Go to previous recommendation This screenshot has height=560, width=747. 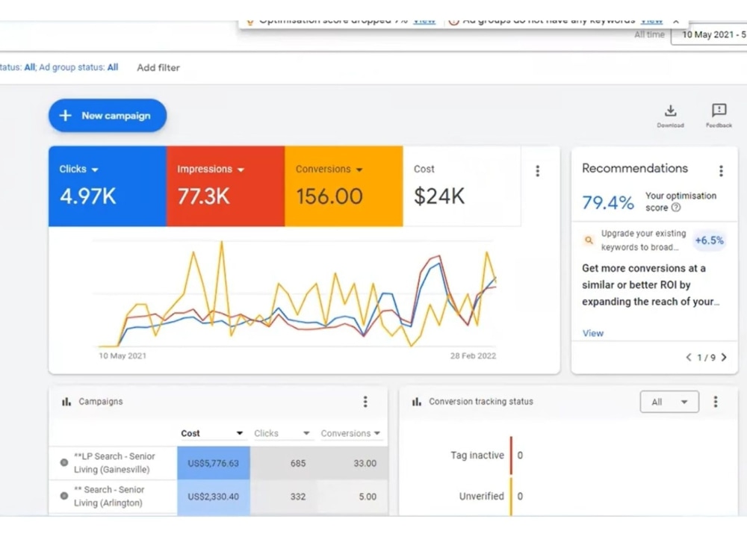coord(689,357)
